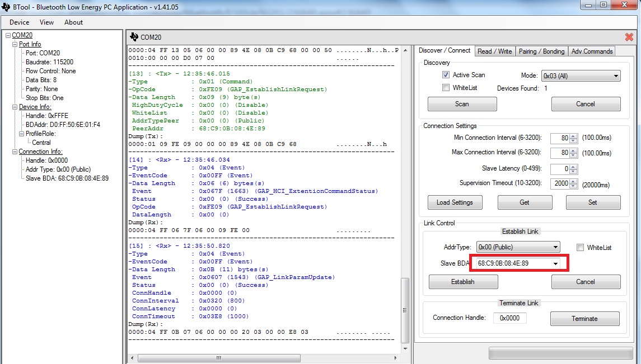Click the log vertical scrollbar thumb

pyautogui.click(x=405, y=310)
